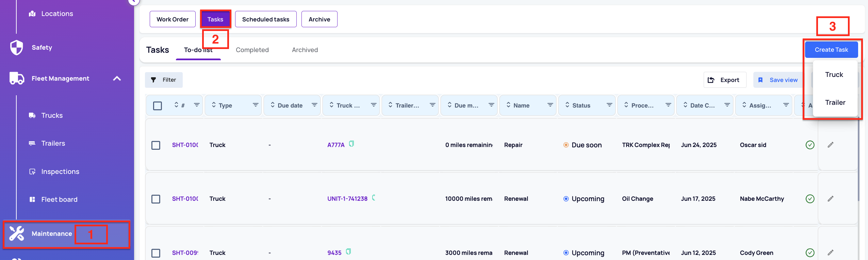Image resolution: width=868 pixels, height=260 pixels.
Task: Switch to the Scheduled tasks tab
Action: [x=266, y=19]
